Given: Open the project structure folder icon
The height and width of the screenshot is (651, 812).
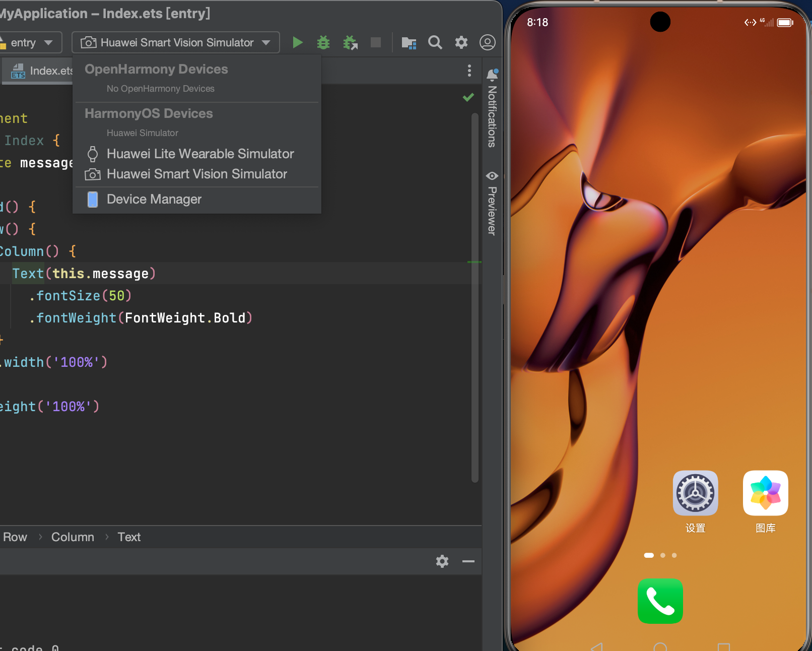Looking at the screenshot, I should pyautogui.click(x=409, y=43).
